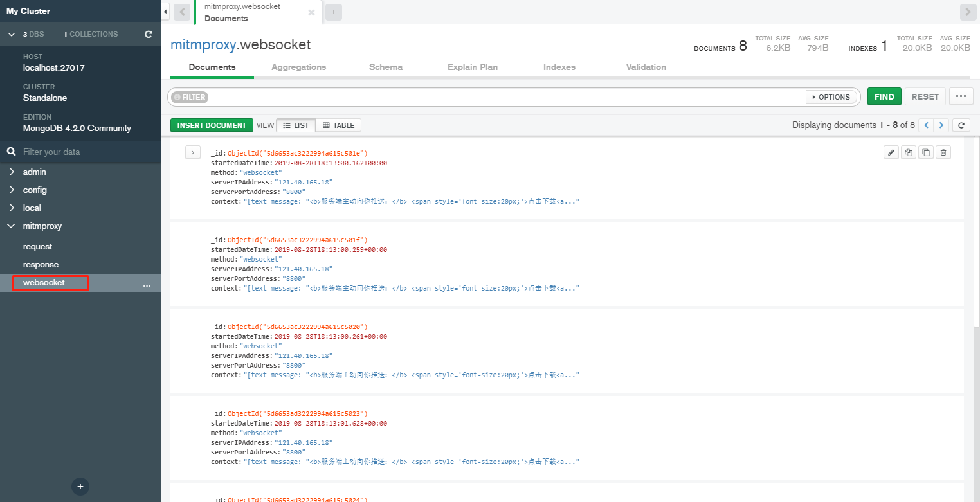The image size is (980, 502).
Task: Navigate back to previous tab
Action: coord(182,12)
